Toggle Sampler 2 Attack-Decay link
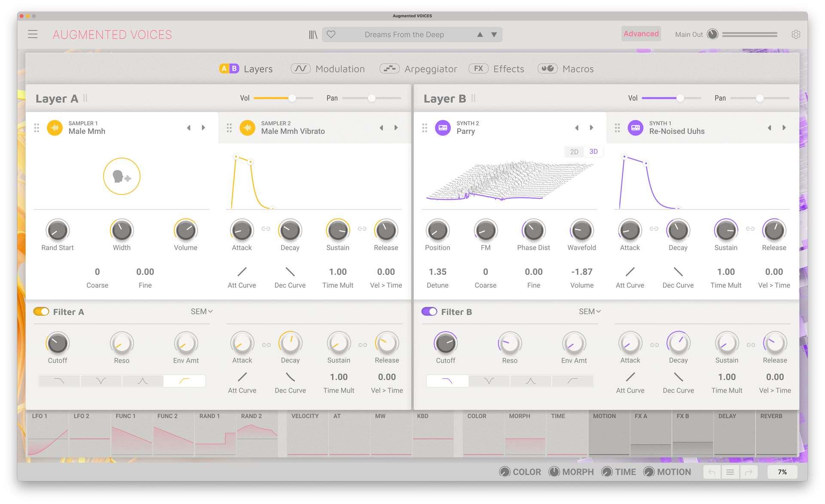 (x=266, y=229)
